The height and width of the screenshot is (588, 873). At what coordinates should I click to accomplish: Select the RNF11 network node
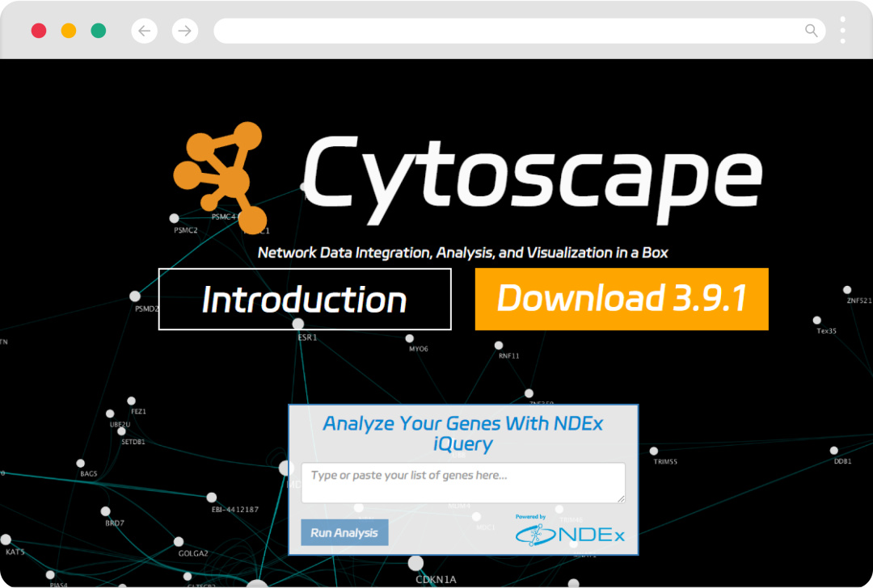point(499,346)
